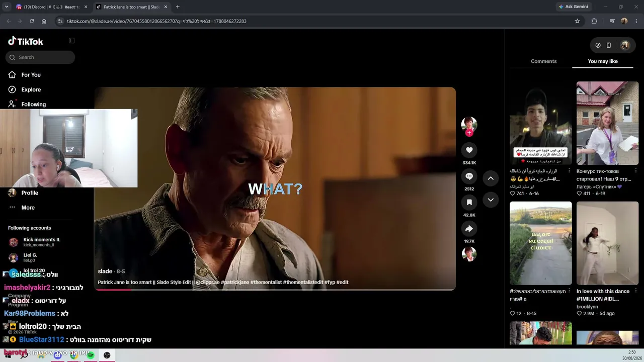Open a new browser tab
This screenshot has width=644, height=362.
(x=178, y=7)
